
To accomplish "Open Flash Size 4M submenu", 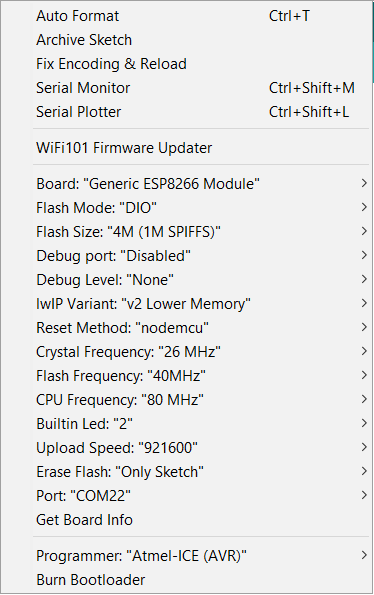I will (x=201, y=231).
